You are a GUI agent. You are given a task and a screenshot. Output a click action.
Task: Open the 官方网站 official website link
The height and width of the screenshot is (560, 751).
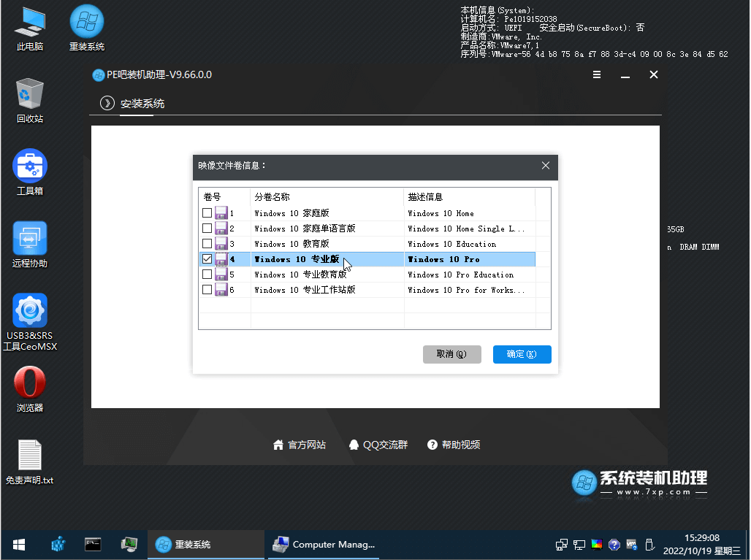[x=300, y=445]
